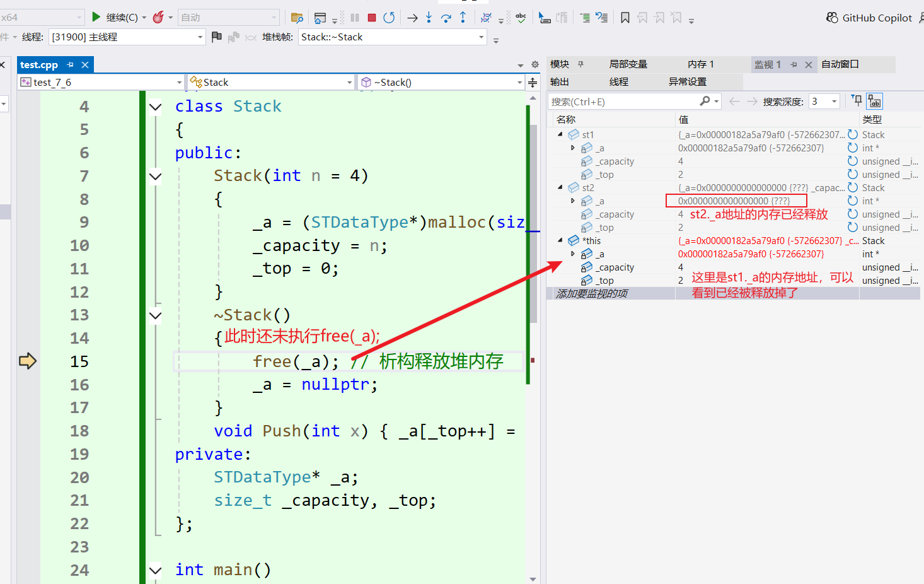Screen dimensions: 924x584
Task: Click line 15 breakpoint margin arrow
Action: [28, 361]
